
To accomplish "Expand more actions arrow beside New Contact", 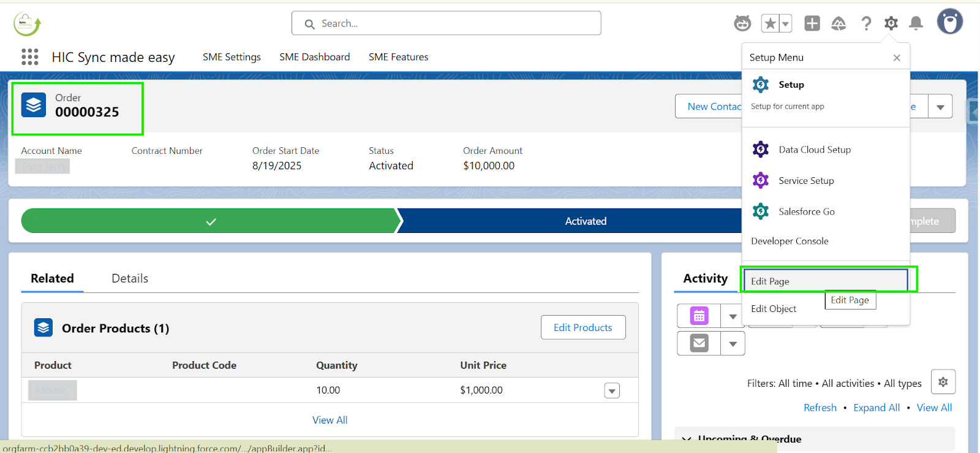I will coord(940,107).
